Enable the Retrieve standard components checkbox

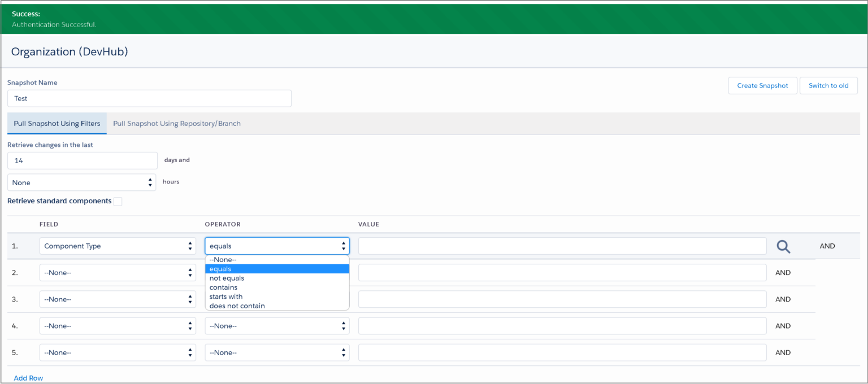tap(118, 201)
